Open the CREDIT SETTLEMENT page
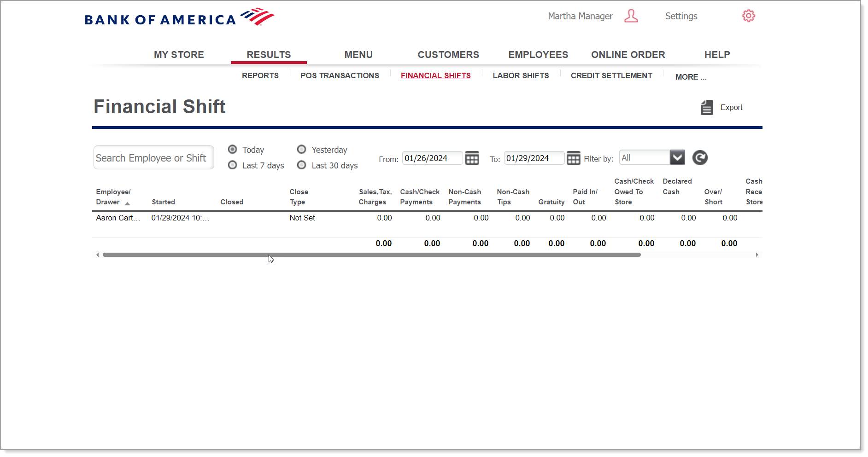 coord(611,75)
